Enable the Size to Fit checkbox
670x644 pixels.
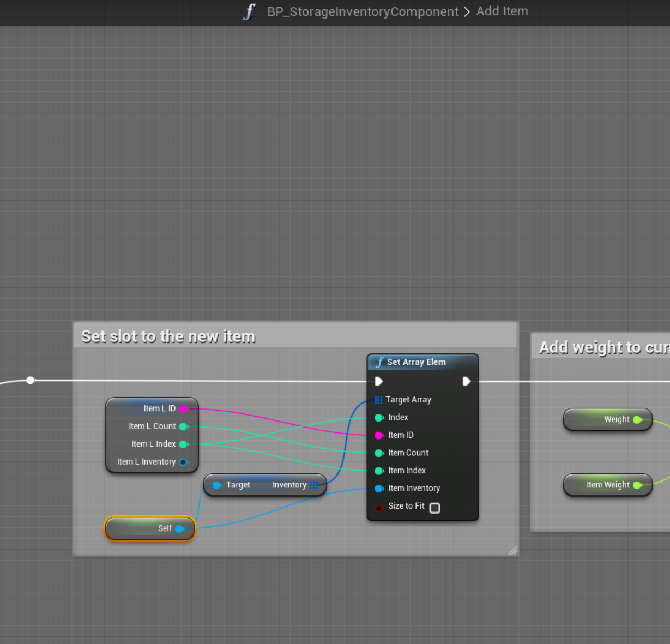[434, 508]
